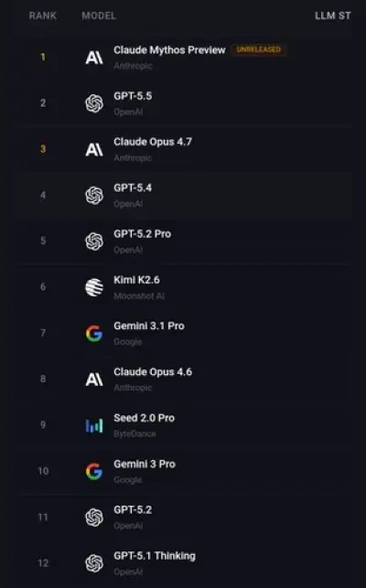Click the Google logo next to Gemini 3.1 Pro
The image size is (366, 588).
(94, 334)
